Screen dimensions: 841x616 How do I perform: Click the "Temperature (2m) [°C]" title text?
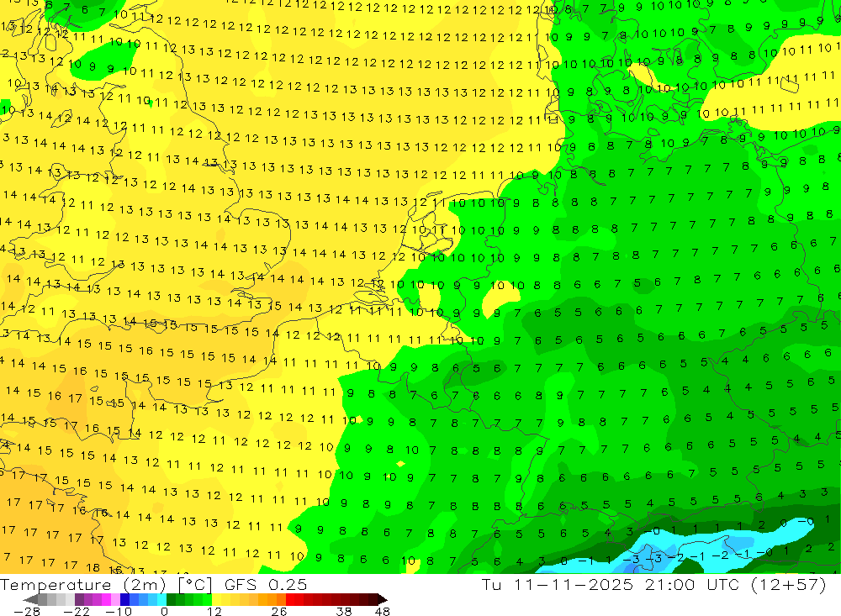coord(106,584)
